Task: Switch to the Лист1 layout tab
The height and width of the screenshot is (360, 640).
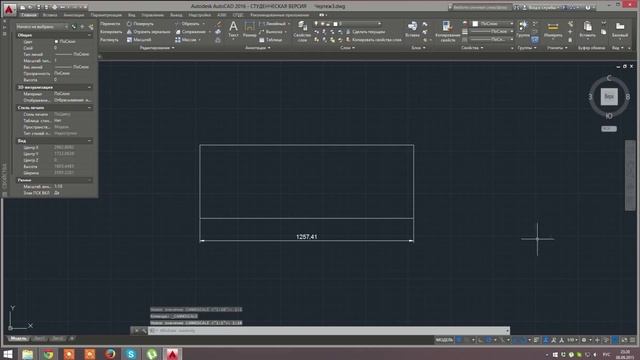Action: [39, 339]
